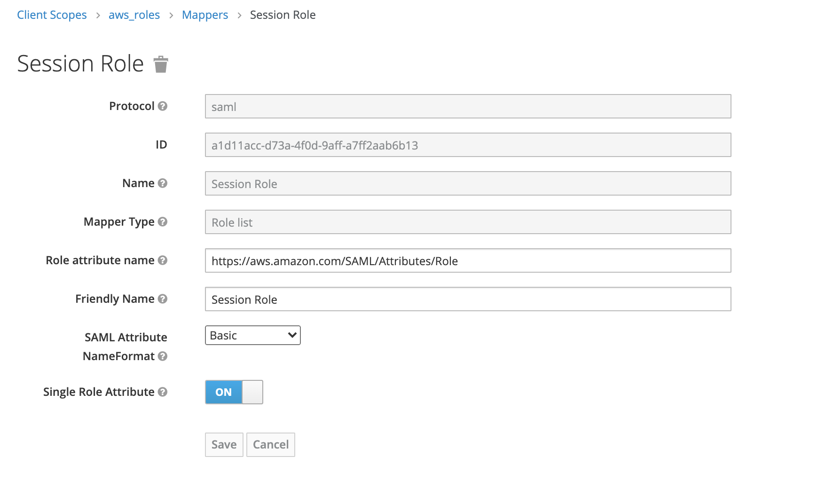Viewport: 833px width, 504px height.
Task: Show help tooltip for Mapper Type
Action: [163, 222]
